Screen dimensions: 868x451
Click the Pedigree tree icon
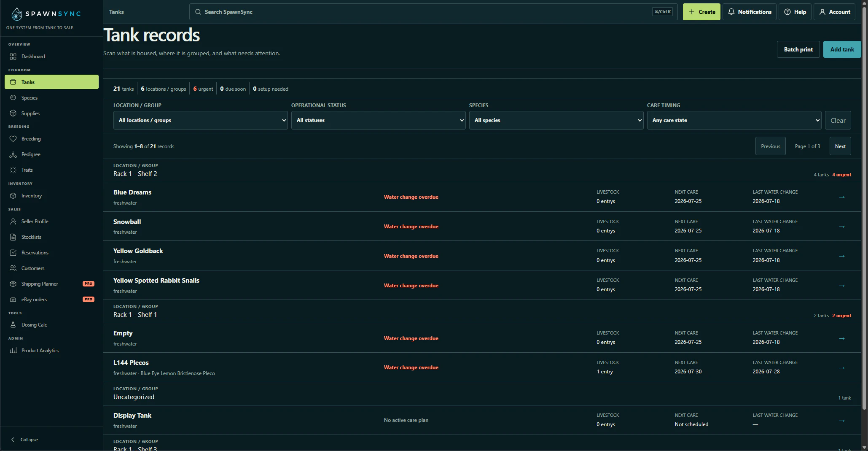click(x=13, y=154)
